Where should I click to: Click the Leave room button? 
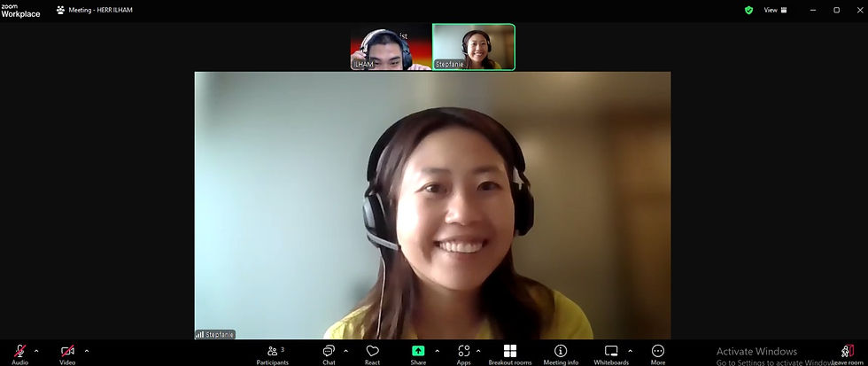(848, 354)
